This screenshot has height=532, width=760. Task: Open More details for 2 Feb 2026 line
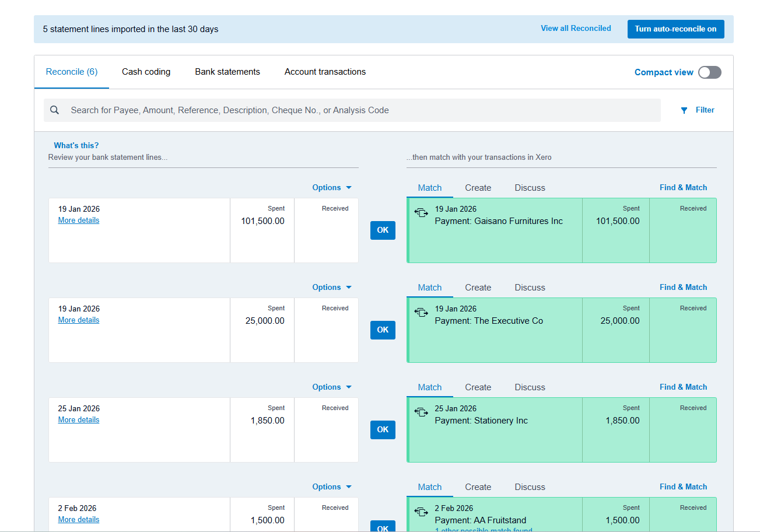tap(79, 520)
